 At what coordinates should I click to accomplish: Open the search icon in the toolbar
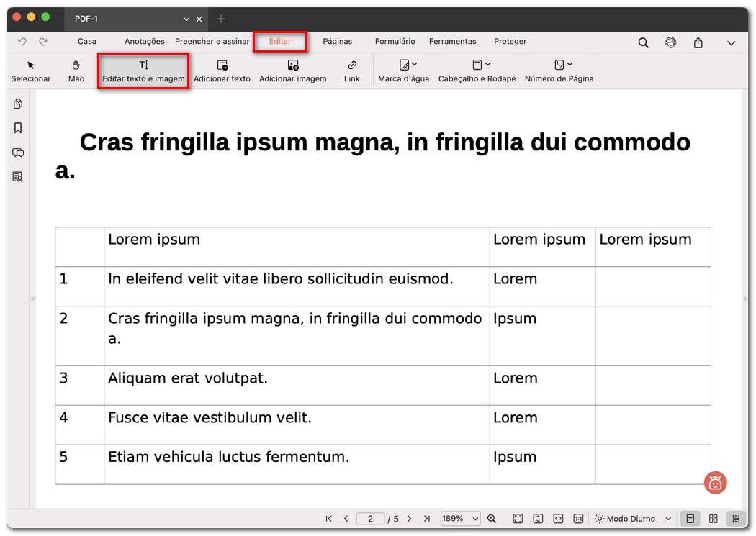point(643,42)
